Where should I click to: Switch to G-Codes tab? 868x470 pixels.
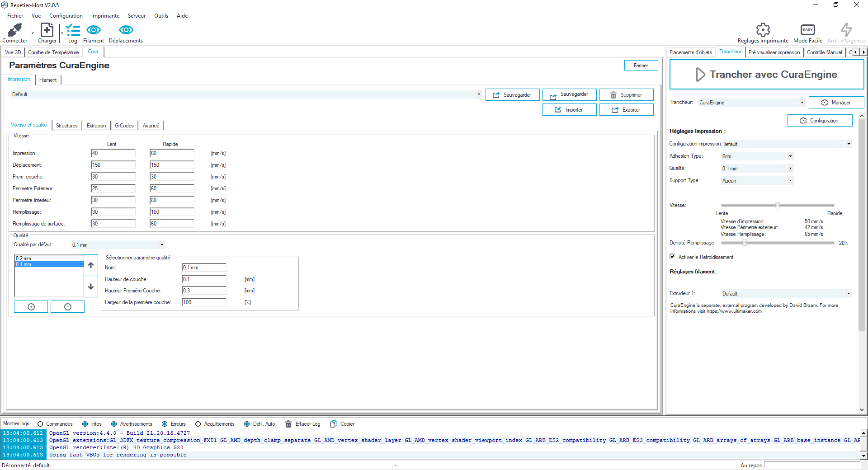(124, 126)
